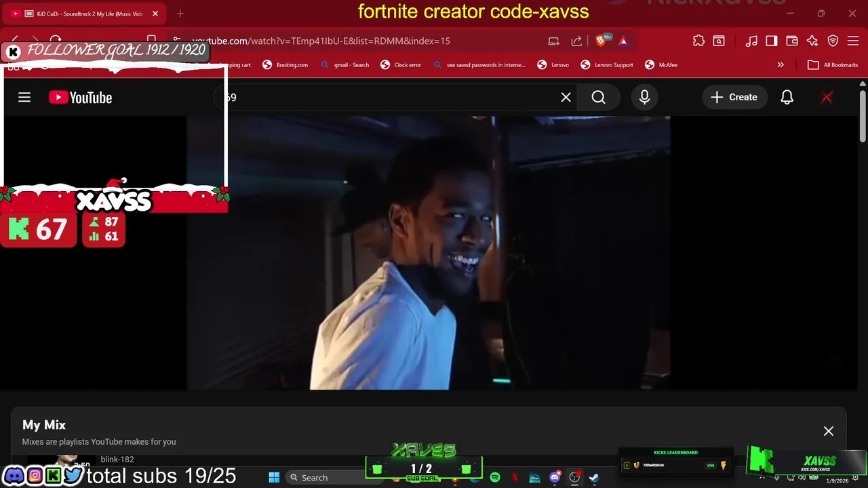
Task: Share this page from address bar
Action: (x=576, y=41)
